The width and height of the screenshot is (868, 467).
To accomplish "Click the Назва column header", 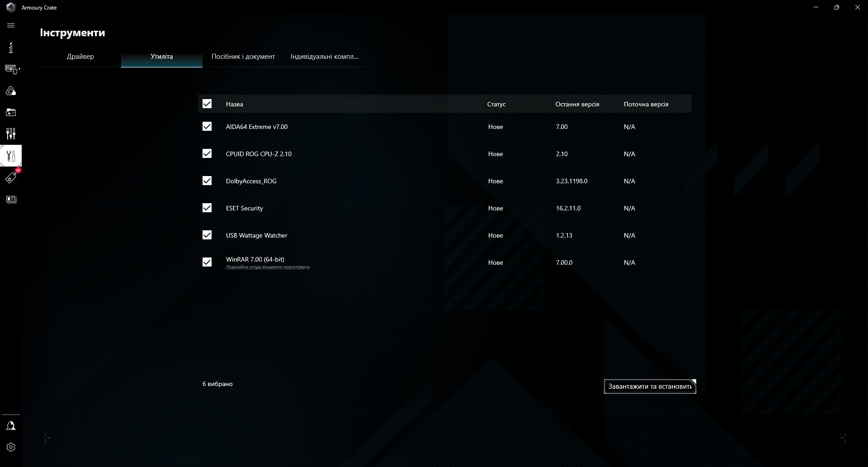I will [235, 104].
